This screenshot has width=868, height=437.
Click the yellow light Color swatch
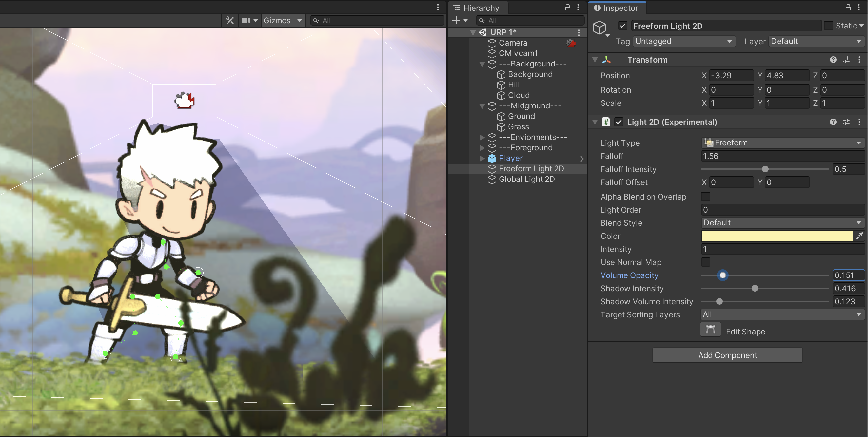[777, 236]
